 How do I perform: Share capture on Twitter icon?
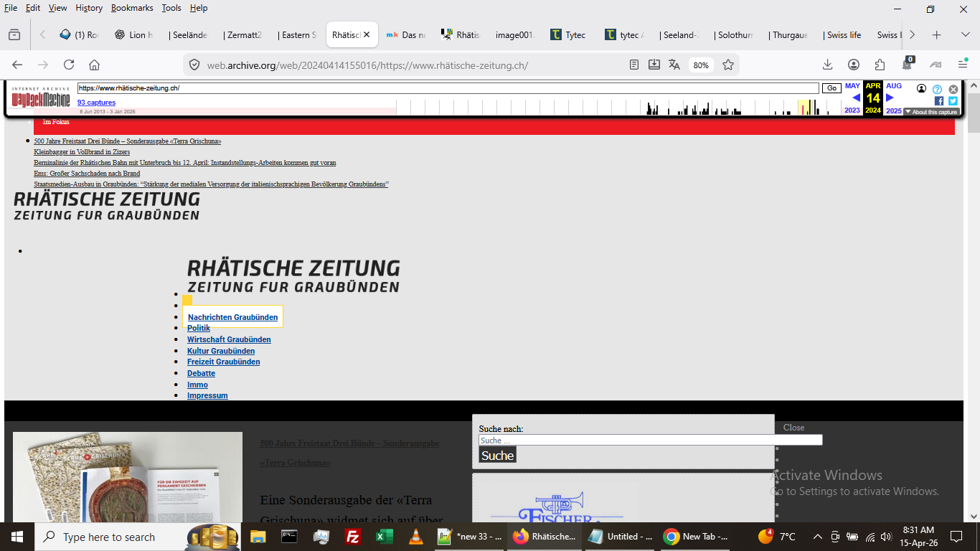(x=953, y=101)
